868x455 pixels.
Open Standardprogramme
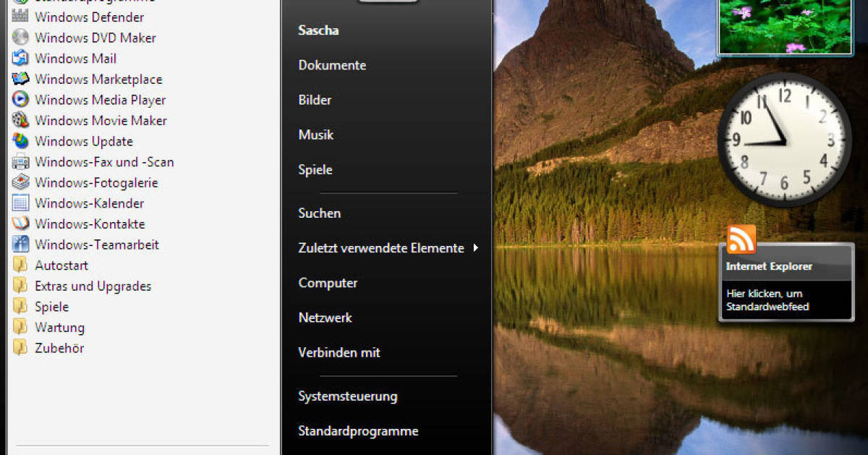(358, 430)
